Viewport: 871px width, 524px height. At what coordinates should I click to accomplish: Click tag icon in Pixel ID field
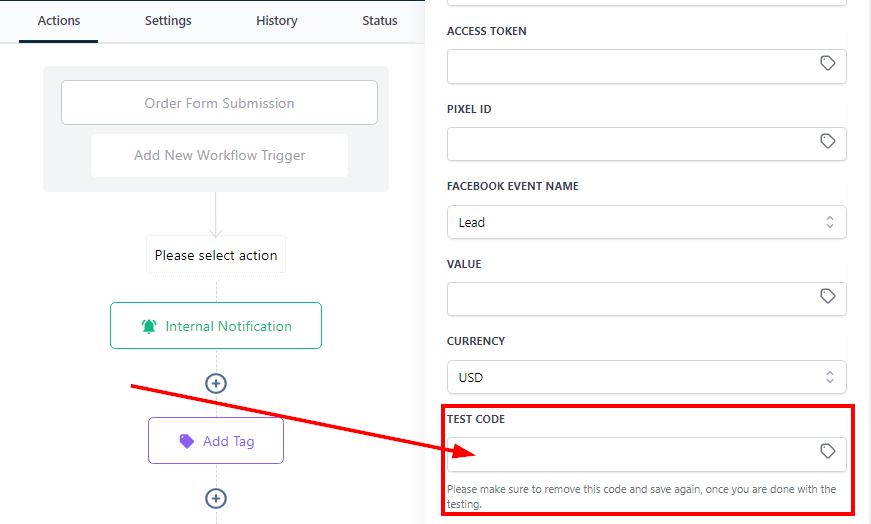pos(828,142)
